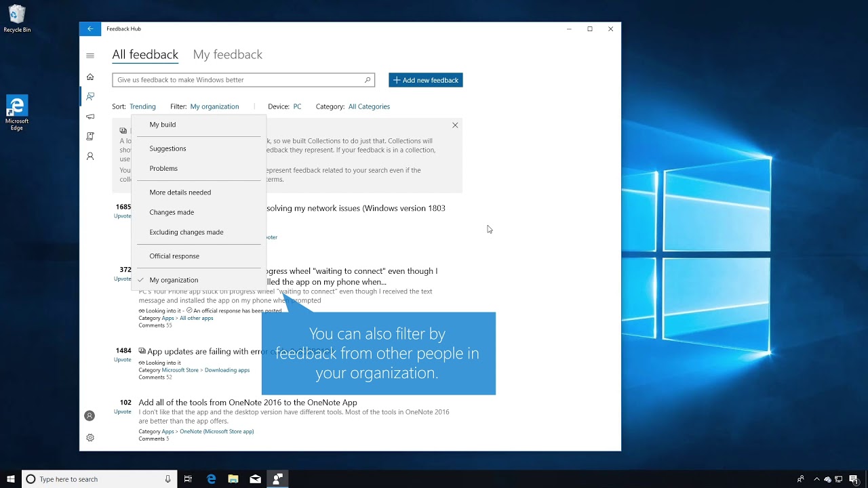This screenshot has height=488, width=868.
Task: Click 'Comments 55' text
Action: 155,325
